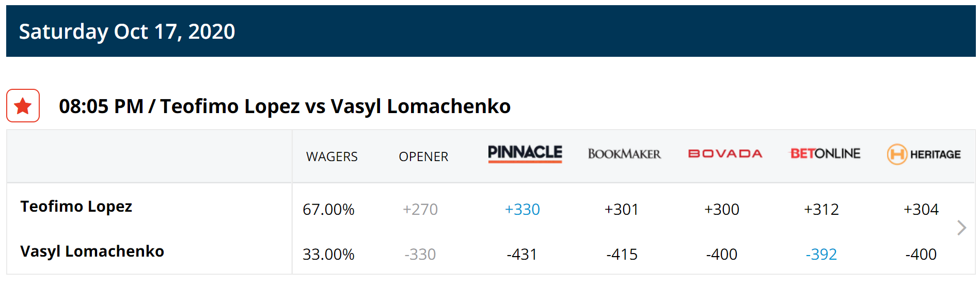The height and width of the screenshot is (284, 980).
Task: Click the Saturday Oct 17, 2020 date header
Action: tap(127, 31)
